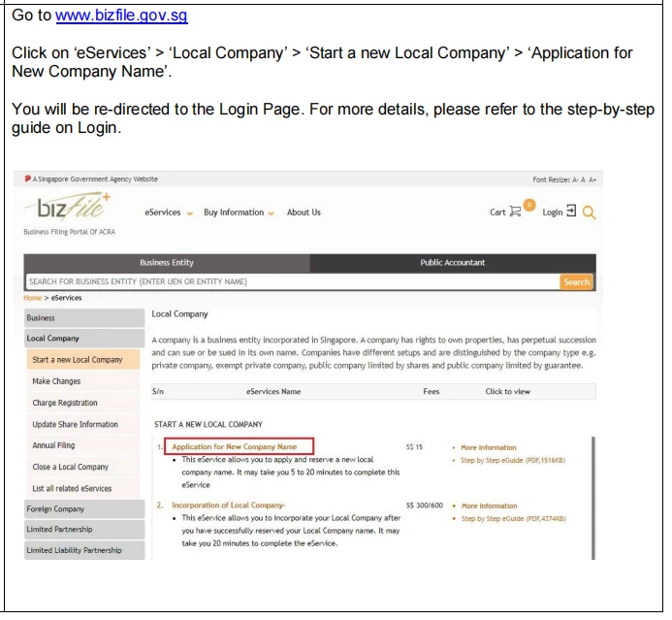Image resolution: width=672 pixels, height=620 pixels.
Task: Click the Cart label
Action: tap(497, 212)
